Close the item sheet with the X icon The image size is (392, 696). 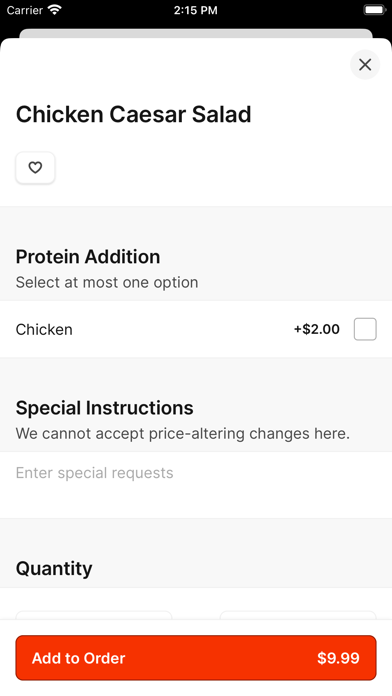click(x=365, y=65)
